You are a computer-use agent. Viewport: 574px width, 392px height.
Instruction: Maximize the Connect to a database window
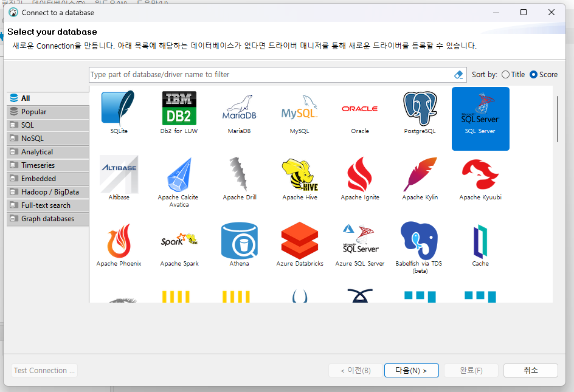[524, 12]
